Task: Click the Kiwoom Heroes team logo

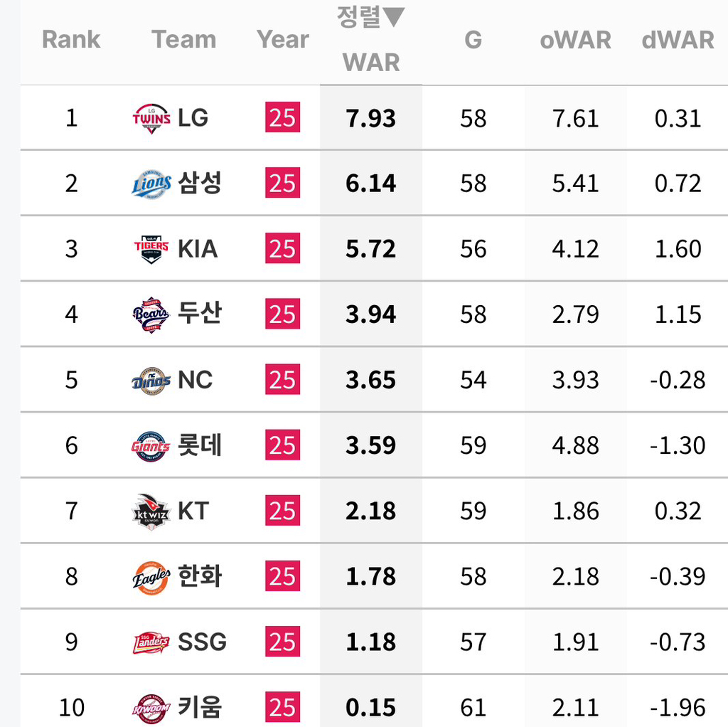Action: (x=151, y=708)
